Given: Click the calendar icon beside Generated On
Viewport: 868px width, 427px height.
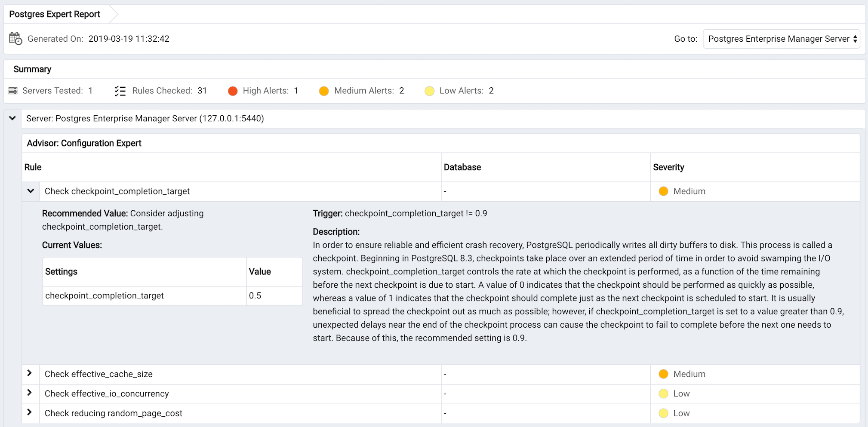Looking at the screenshot, I should (x=15, y=38).
